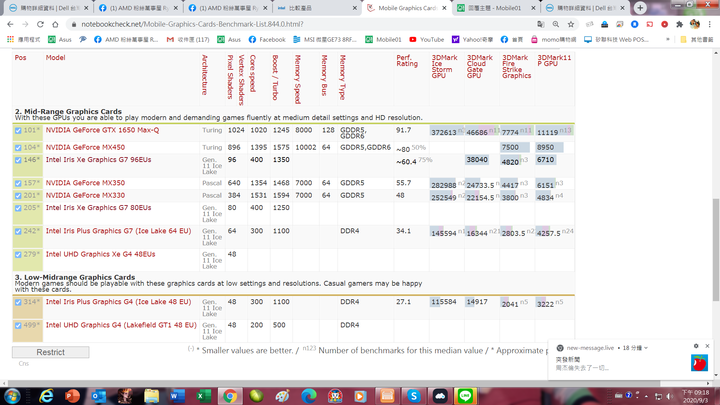720x405 pixels.
Task: Open the taskbar clock and date
Action: coord(695,396)
